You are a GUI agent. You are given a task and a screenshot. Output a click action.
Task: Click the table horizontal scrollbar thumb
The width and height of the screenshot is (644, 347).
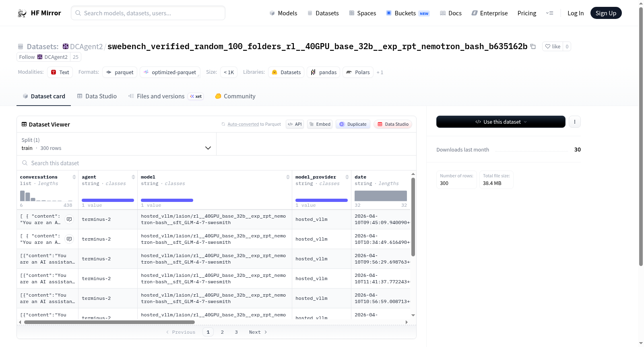109,322
